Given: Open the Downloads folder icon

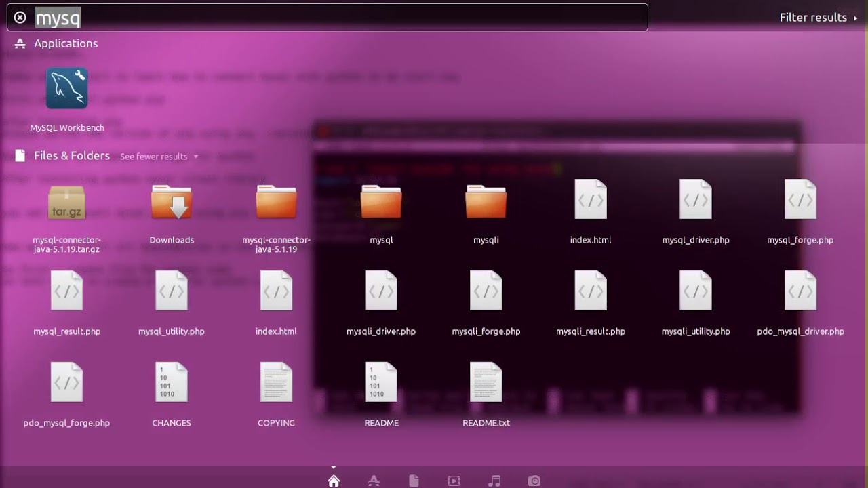Looking at the screenshot, I should click(x=172, y=201).
